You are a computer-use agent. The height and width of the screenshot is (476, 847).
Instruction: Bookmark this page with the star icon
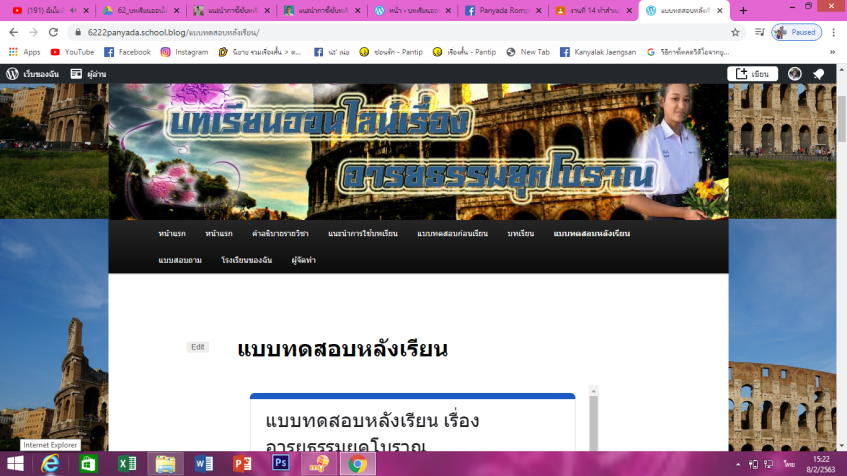coord(735,32)
